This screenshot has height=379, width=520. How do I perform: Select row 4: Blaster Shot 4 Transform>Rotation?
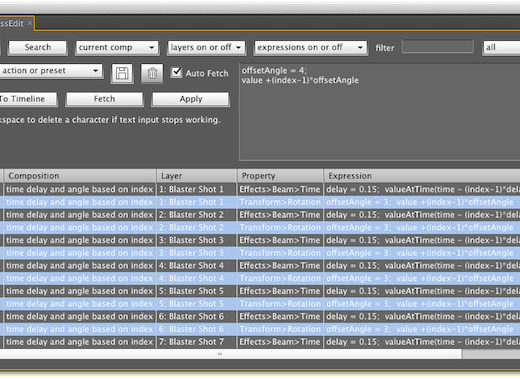pos(260,278)
